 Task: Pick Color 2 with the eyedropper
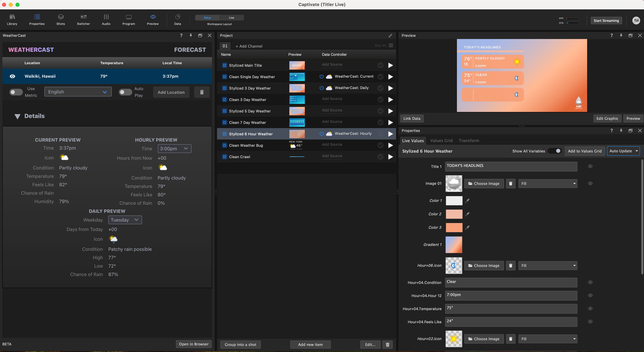467,214
